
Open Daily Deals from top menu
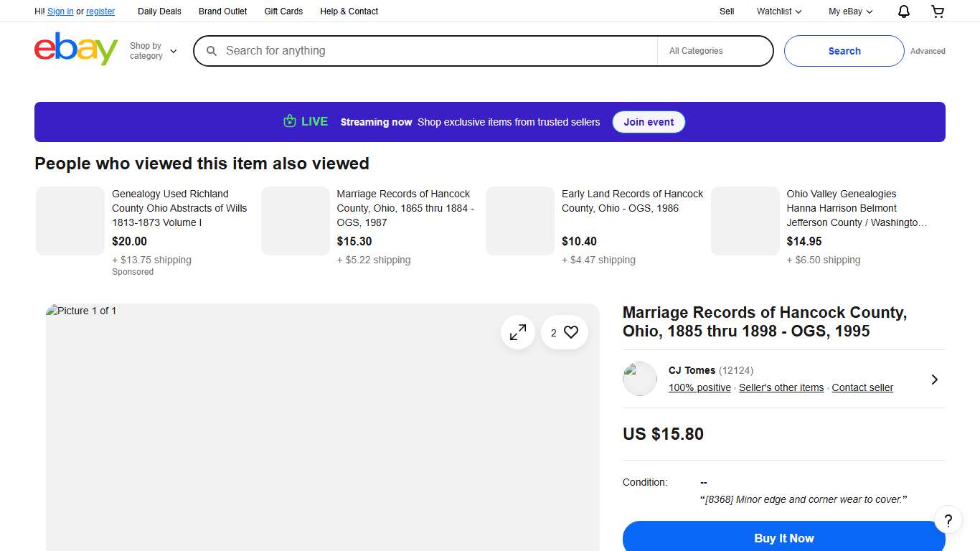[159, 11]
